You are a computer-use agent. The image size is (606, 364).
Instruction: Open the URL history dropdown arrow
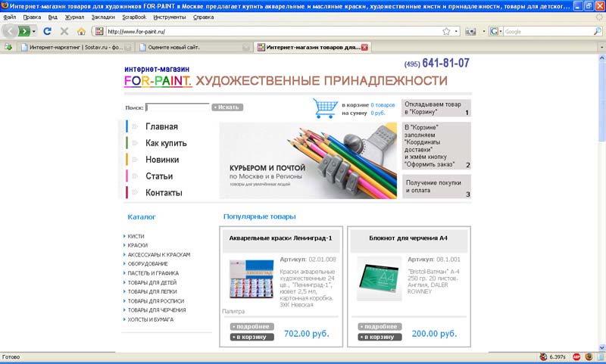click(x=456, y=32)
